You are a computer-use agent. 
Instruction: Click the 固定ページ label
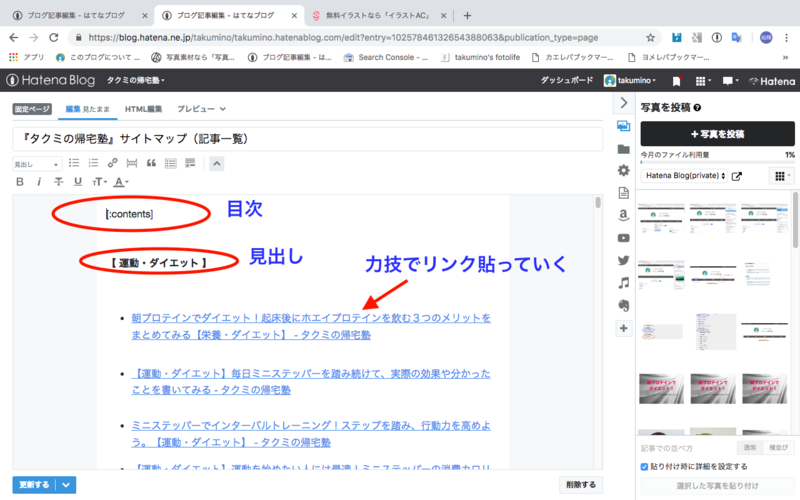point(32,109)
